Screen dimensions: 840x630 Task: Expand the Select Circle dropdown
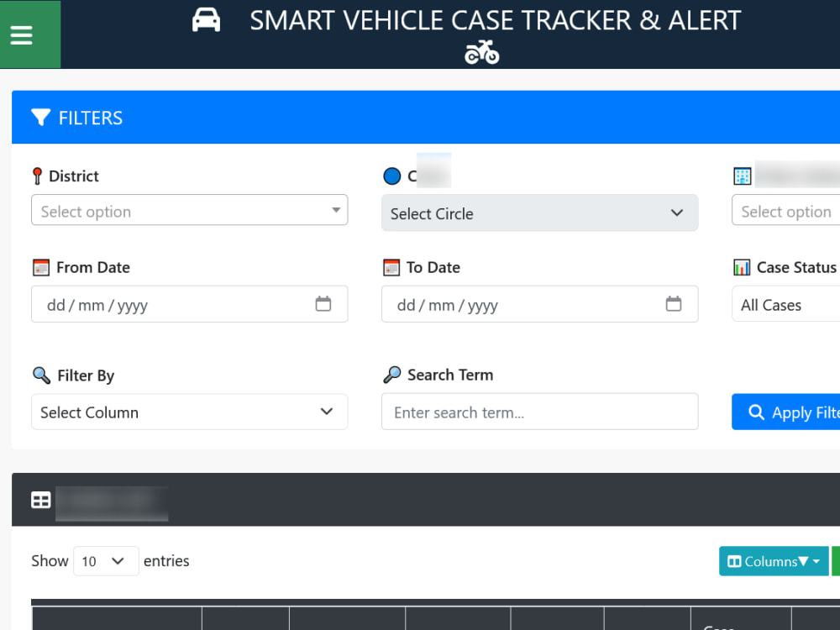(539, 213)
